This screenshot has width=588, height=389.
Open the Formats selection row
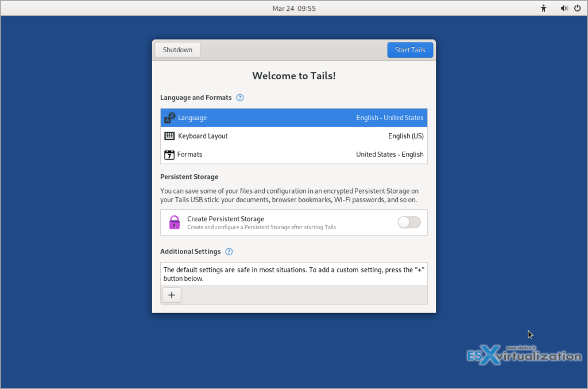click(294, 154)
